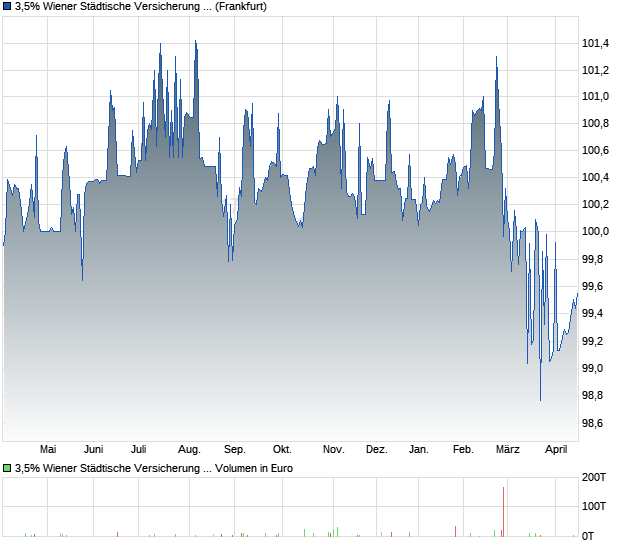Click the 99,6 price axis value
The height and width of the screenshot is (546, 620).
click(x=592, y=286)
